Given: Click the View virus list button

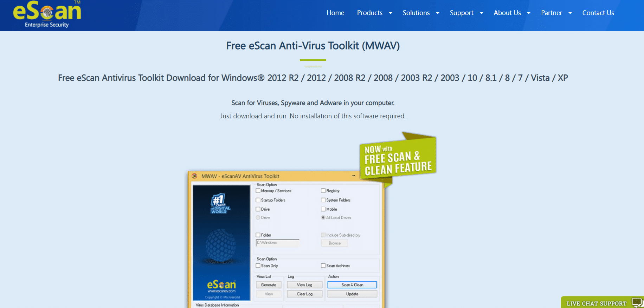Looking at the screenshot, I should (269, 294).
